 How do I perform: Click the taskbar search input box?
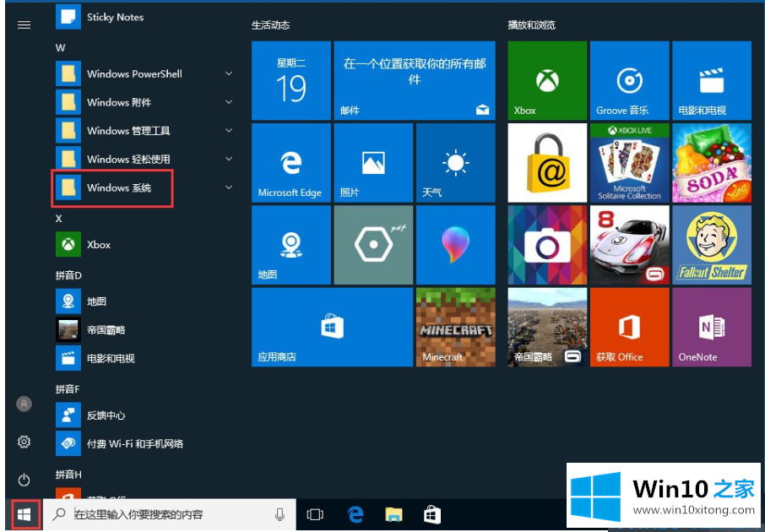[x=169, y=514]
